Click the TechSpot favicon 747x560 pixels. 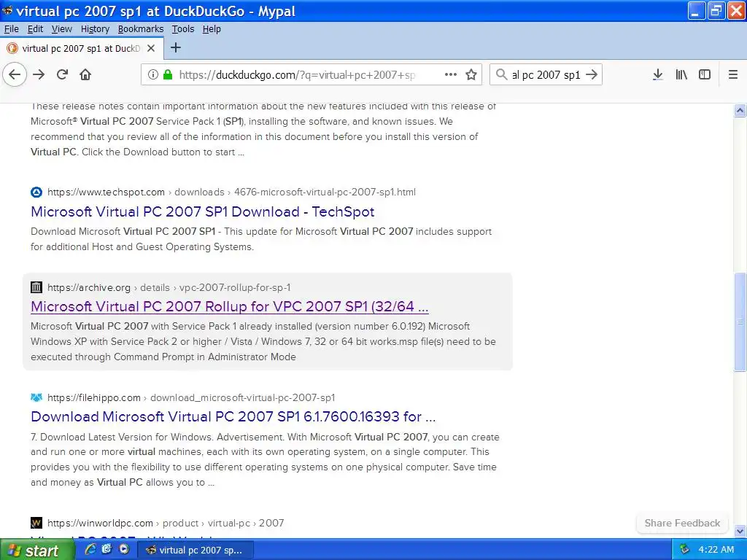tap(36, 192)
